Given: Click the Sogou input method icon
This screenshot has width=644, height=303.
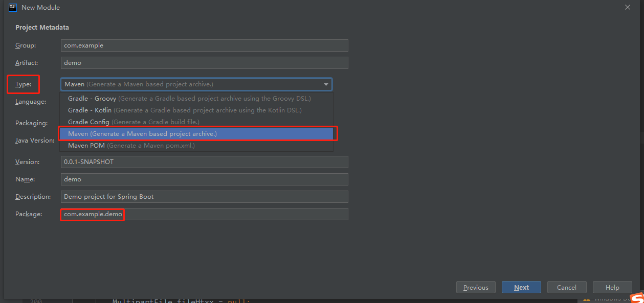Looking at the screenshot, I should pyautogui.click(x=637, y=298).
